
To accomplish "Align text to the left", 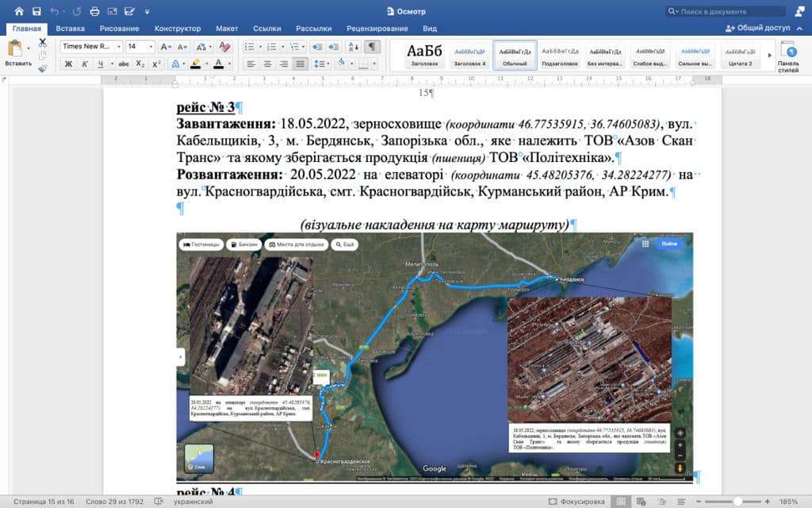I will [x=251, y=63].
